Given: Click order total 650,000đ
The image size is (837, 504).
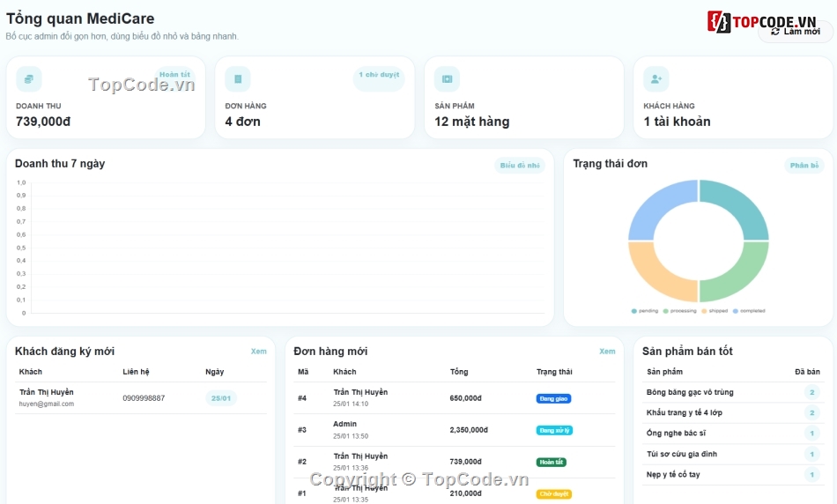Looking at the screenshot, I should point(465,398).
